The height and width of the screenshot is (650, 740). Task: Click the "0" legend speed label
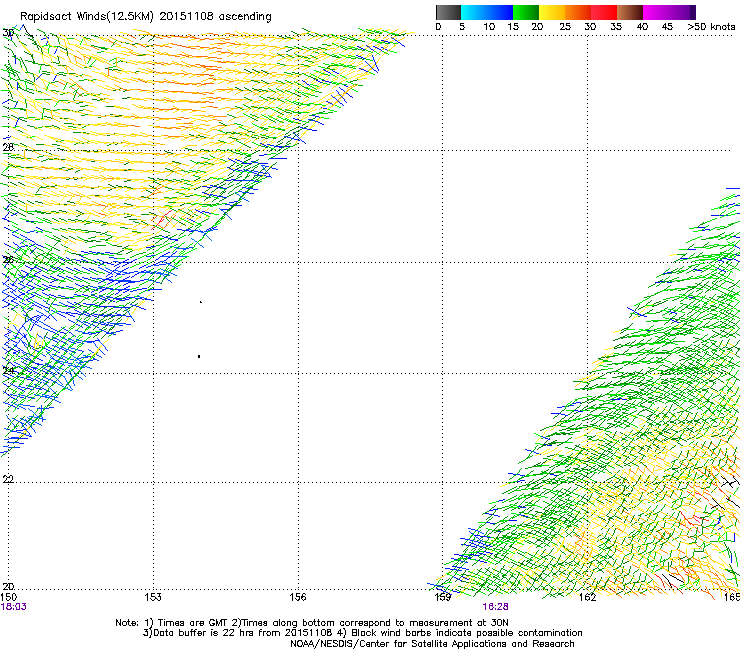(x=438, y=27)
